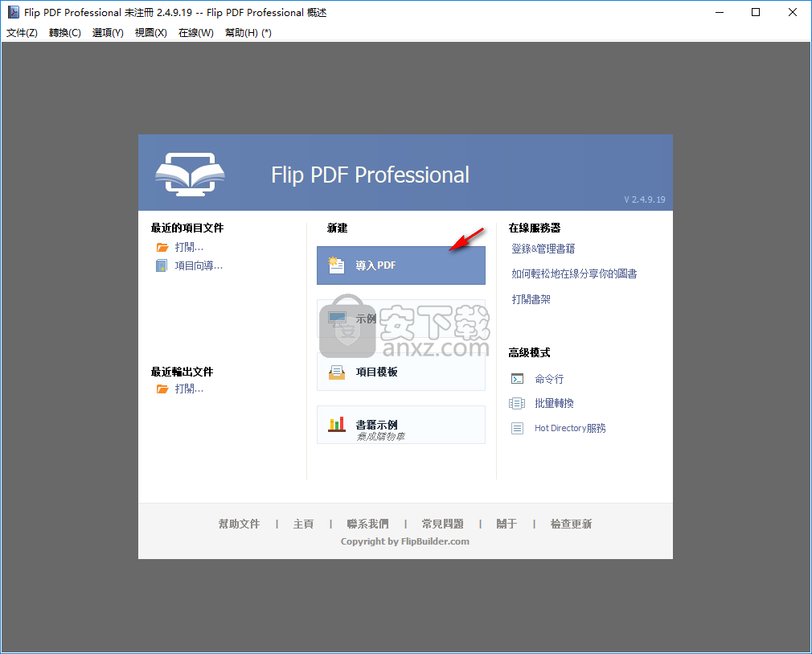Close the Flip PDF Professional window
The height and width of the screenshot is (654, 812).
pos(793,12)
